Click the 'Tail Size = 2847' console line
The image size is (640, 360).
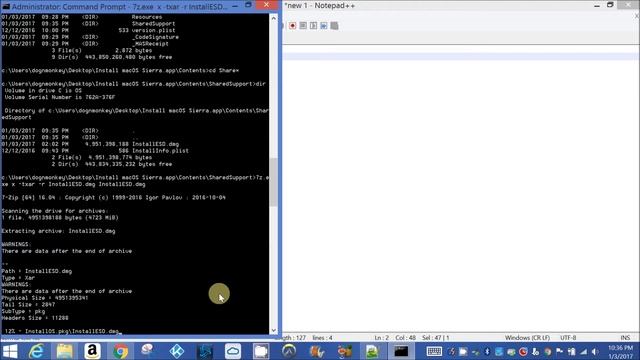[x=28, y=304]
